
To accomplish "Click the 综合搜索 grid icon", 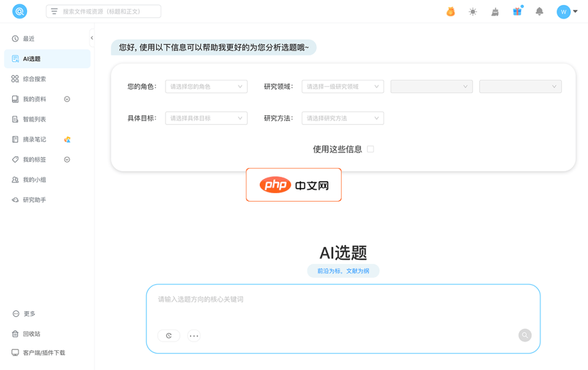I will click(x=15, y=79).
